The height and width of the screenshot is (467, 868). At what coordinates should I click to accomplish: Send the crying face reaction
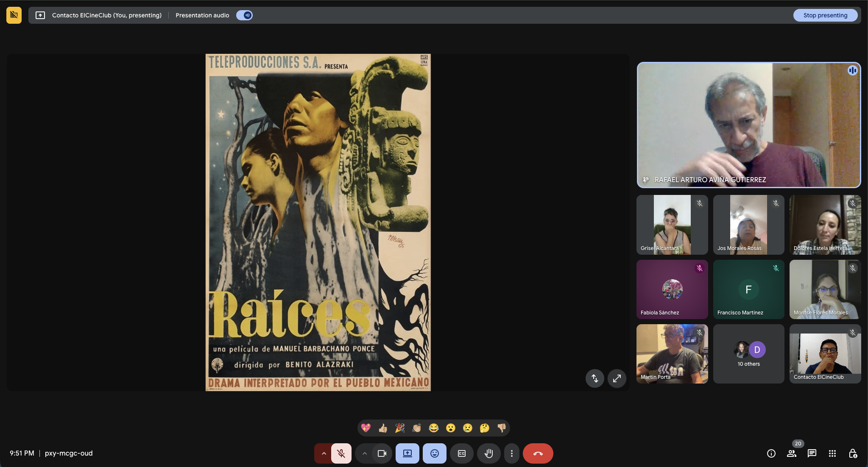[467, 428]
